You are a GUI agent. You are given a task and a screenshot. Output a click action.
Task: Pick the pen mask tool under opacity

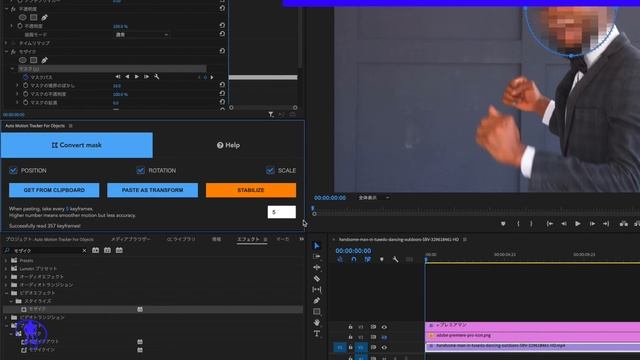click(44, 17)
